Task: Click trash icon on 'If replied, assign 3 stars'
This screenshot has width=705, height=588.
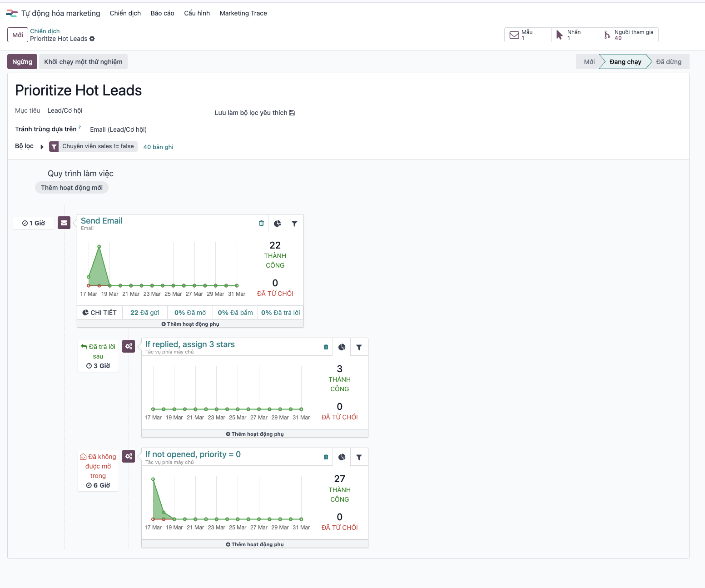Action: coord(326,347)
